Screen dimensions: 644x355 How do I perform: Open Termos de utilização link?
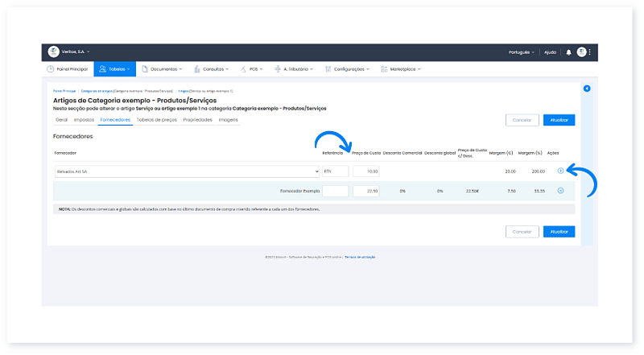[360, 257]
